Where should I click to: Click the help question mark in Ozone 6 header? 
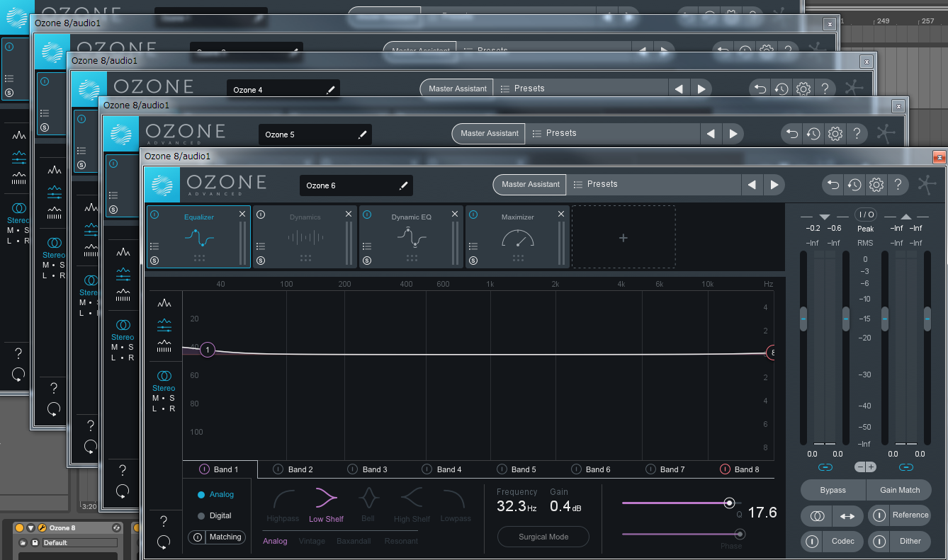(898, 185)
